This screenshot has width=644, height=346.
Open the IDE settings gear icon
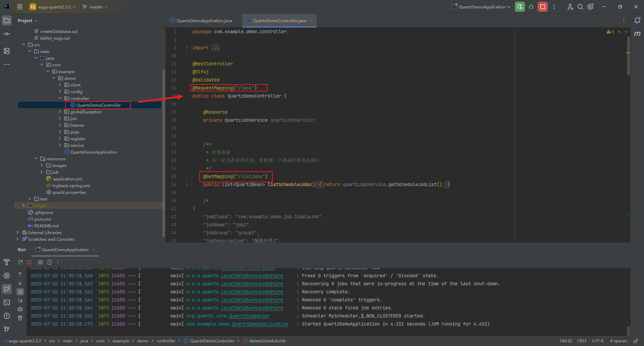tap(590, 7)
